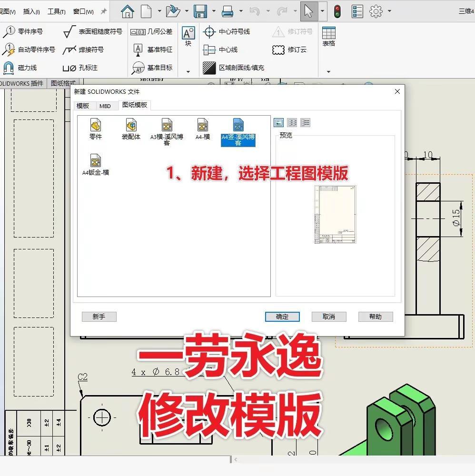Select the A4钣金-横 template

coord(96,165)
